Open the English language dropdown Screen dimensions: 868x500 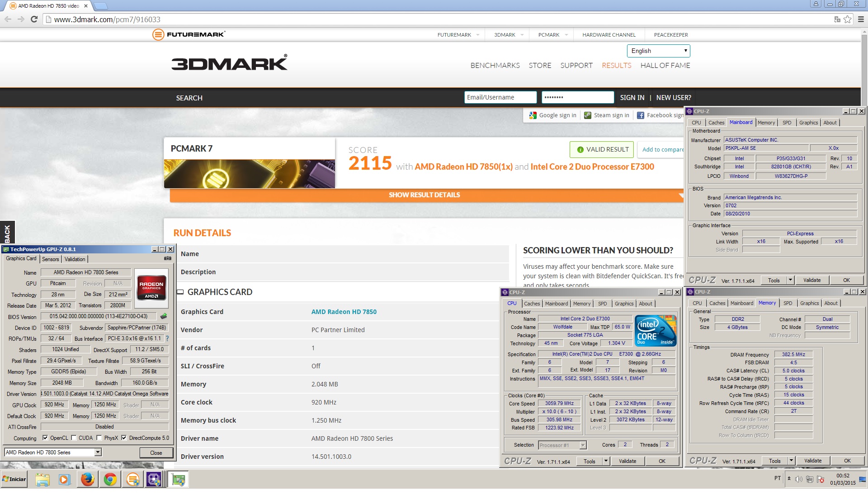658,51
